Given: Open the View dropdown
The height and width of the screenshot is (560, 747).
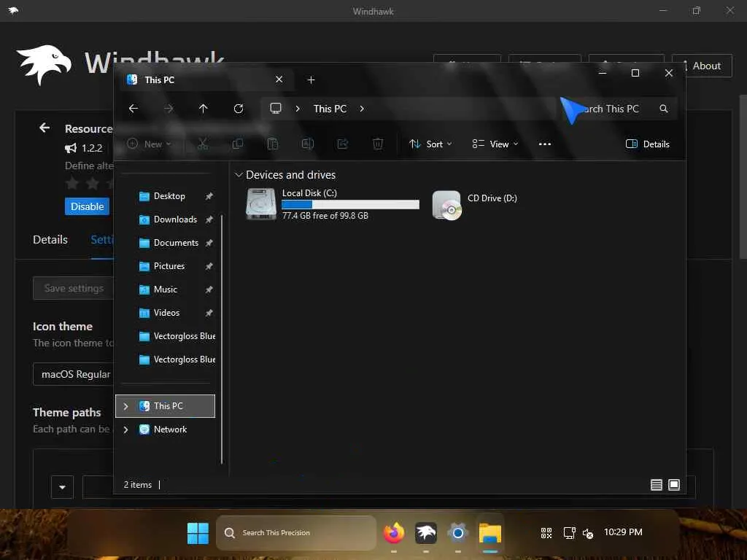Looking at the screenshot, I should [495, 144].
